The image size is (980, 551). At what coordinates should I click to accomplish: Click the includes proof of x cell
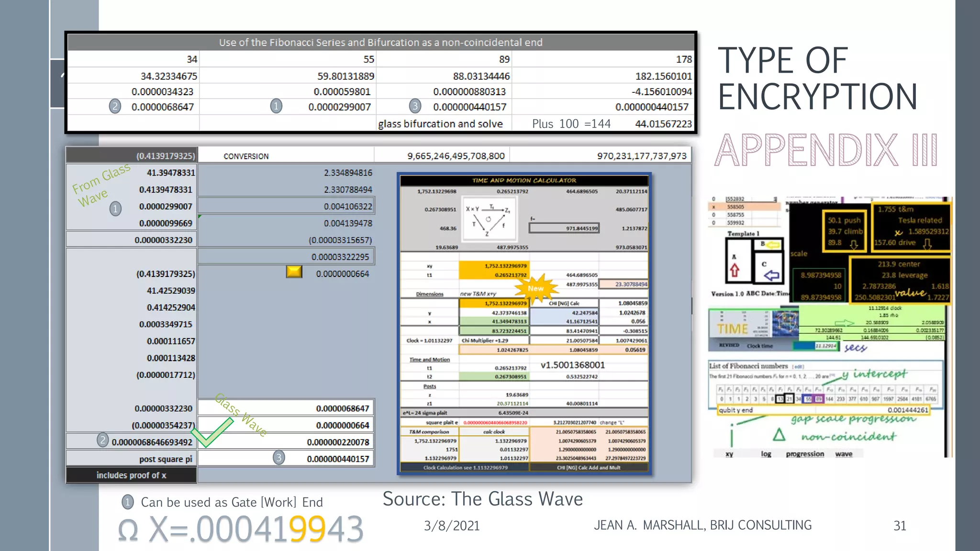[x=131, y=475]
